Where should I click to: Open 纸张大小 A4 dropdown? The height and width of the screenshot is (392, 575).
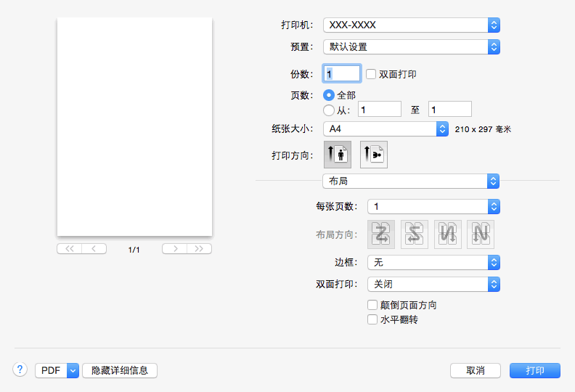click(x=386, y=129)
